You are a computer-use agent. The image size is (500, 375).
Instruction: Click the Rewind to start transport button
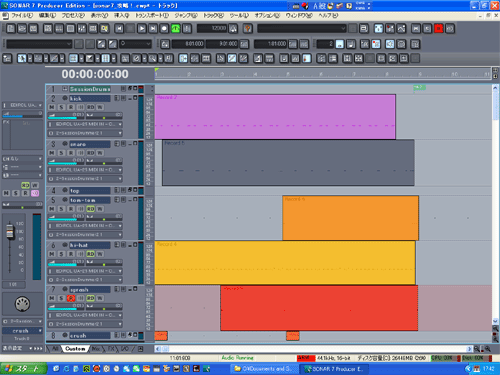(119, 29)
